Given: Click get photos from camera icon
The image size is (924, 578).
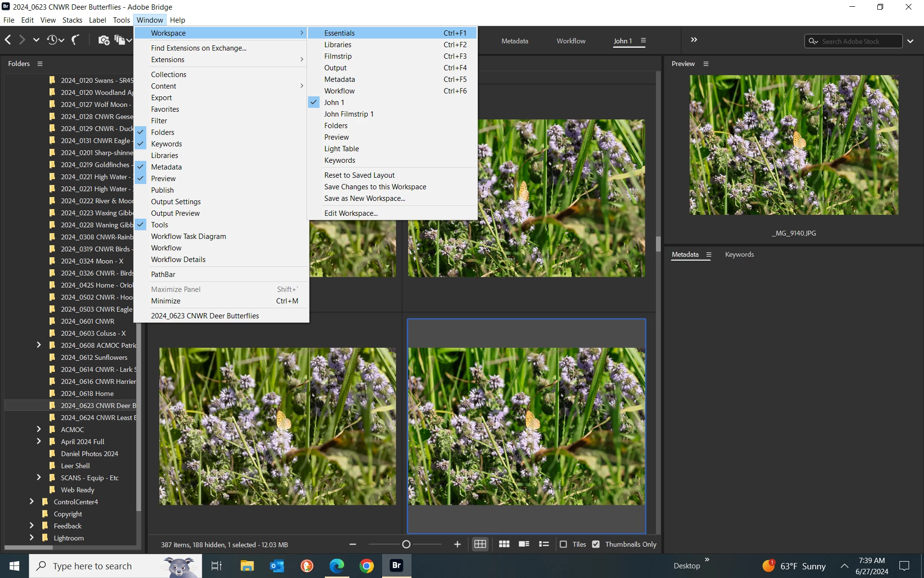Looking at the screenshot, I should click(x=103, y=40).
